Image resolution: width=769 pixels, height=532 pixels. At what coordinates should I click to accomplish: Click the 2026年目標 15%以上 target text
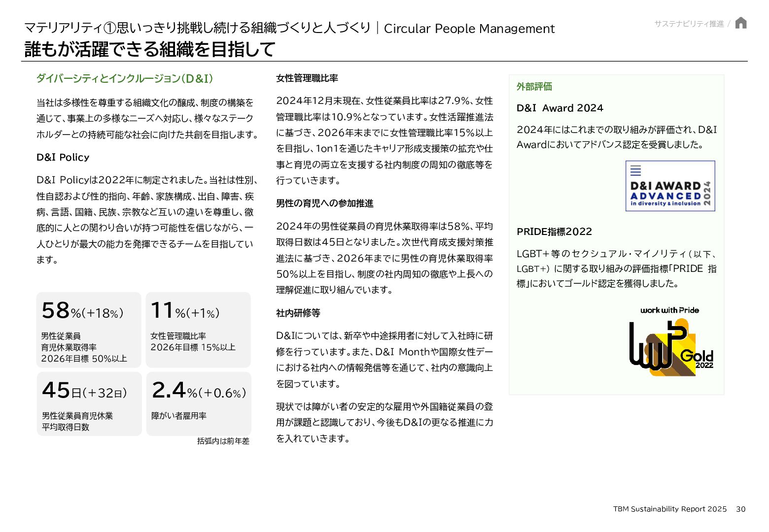pyautogui.click(x=193, y=347)
